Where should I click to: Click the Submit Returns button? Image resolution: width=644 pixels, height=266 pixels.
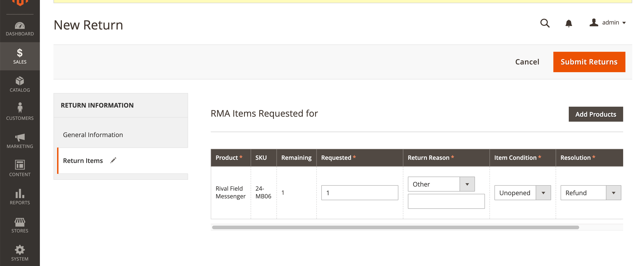[589, 62]
